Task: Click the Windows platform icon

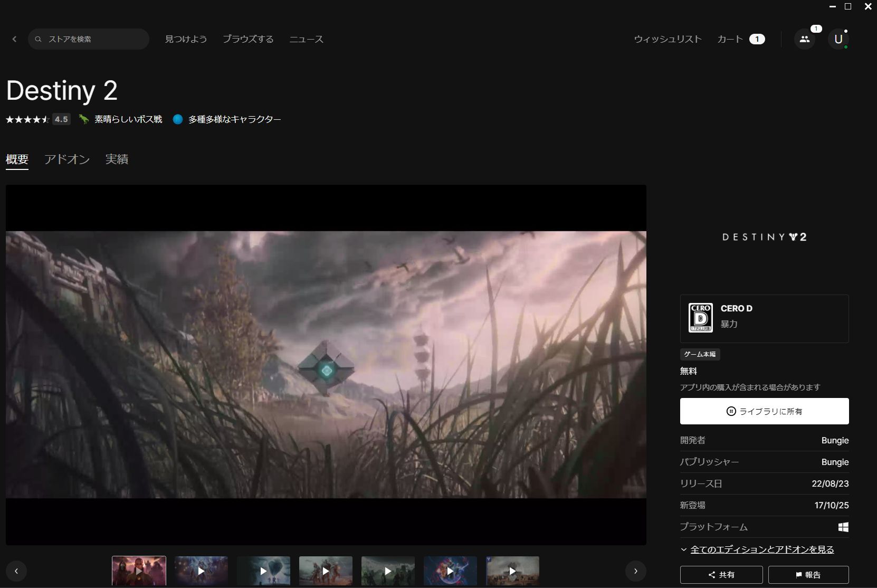Action: [843, 527]
